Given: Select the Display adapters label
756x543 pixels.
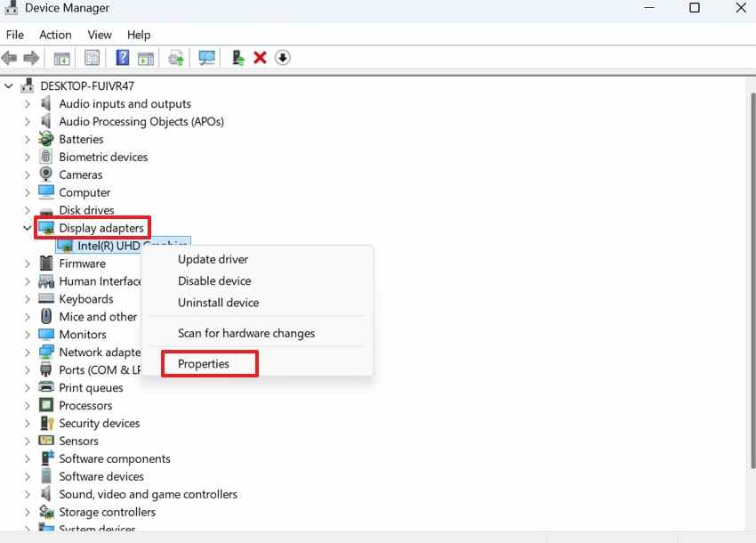Looking at the screenshot, I should click(x=101, y=228).
